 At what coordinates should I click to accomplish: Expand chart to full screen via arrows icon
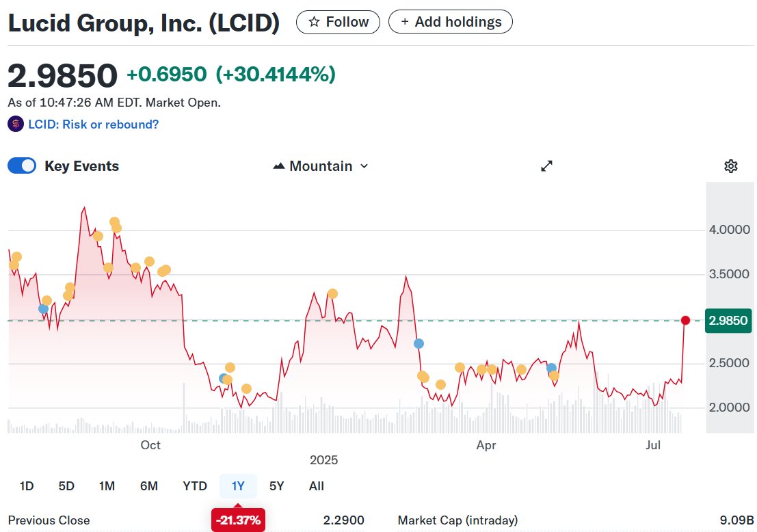546,166
